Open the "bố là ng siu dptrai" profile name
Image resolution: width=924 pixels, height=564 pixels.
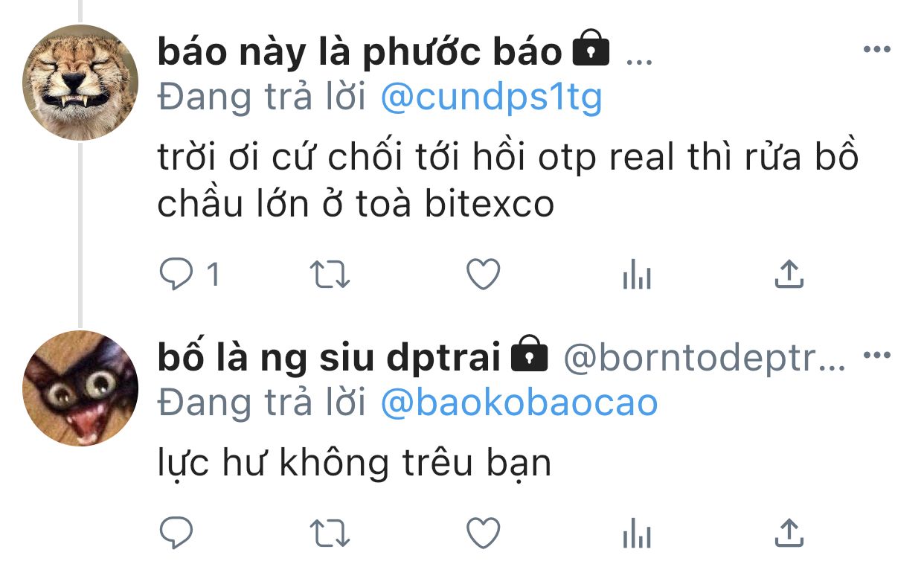329,358
